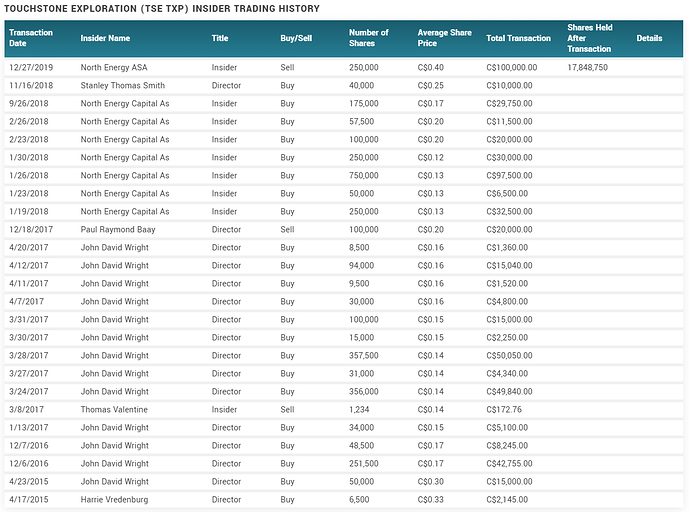Click the 31,000 number of shares cell
The image size is (690, 512).
pyautogui.click(x=361, y=374)
